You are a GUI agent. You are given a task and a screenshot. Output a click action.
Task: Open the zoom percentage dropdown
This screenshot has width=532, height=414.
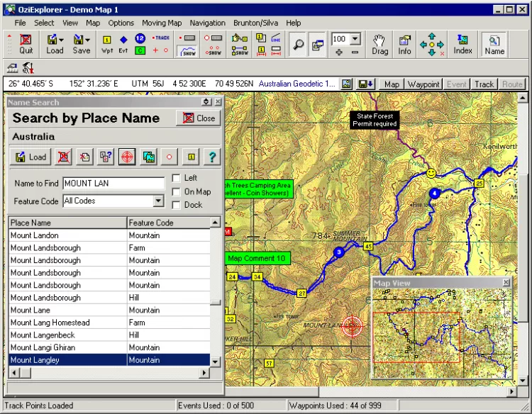tap(355, 39)
